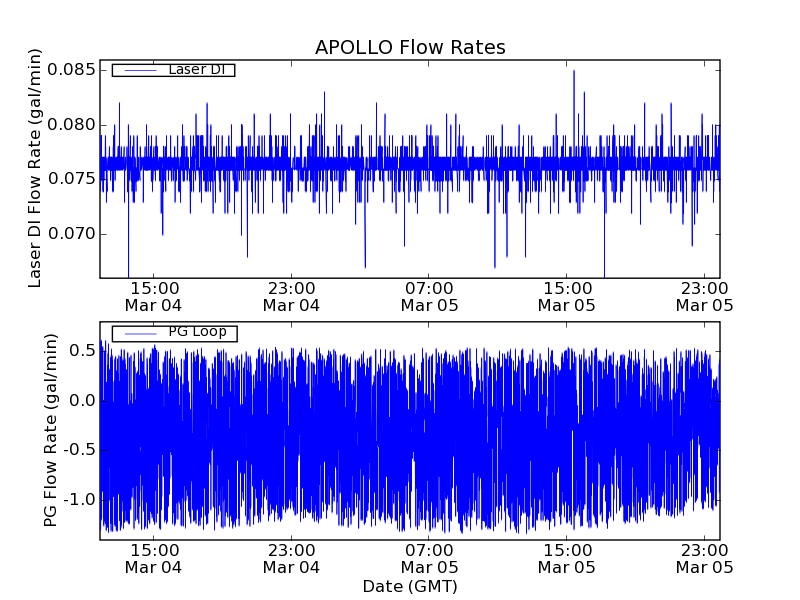
Task: Click bottom plot's '23:00 Mar 05' label
Action: tap(705, 559)
